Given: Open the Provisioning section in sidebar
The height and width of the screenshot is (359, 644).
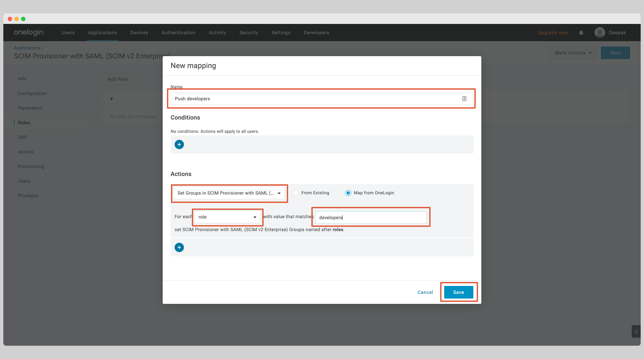Looking at the screenshot, I should click(x=31, y=166).
